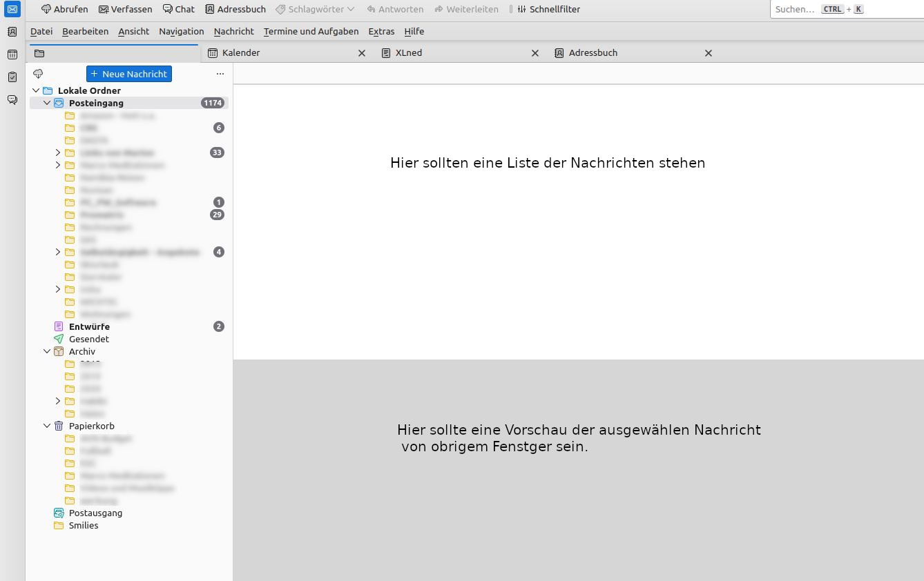The image size is (924, 581).
Task: Open the Chat sidebar icon
Action: coord(12,100)
